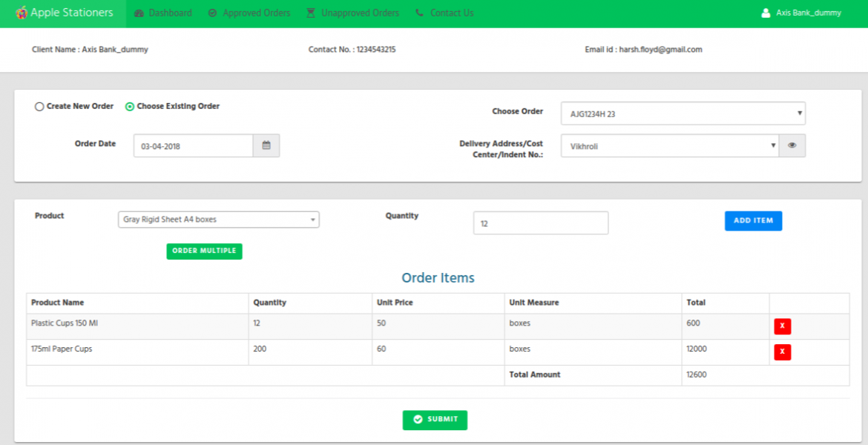This screenshot has height=445, width=868.
Task: Click the eye icon beside delivery address
Action: click(792, 145)
